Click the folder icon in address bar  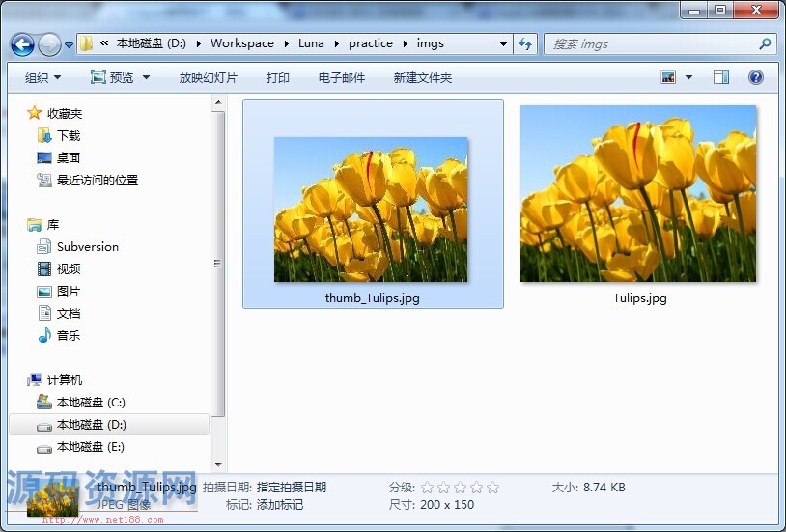click(x=87, y=43)
